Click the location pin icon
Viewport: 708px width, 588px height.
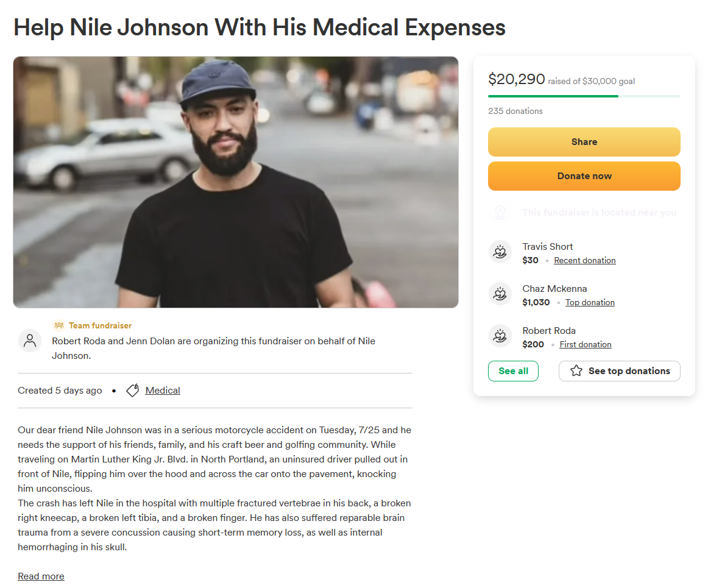(500, 213)
